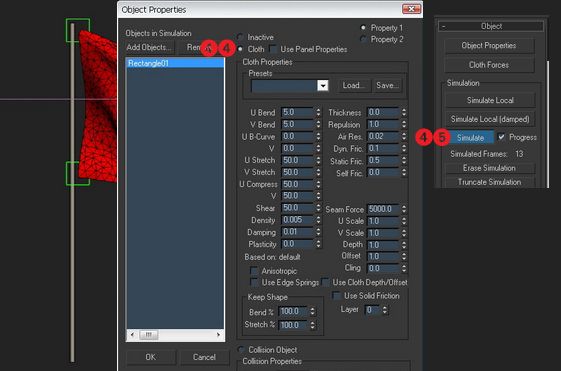
Task: Enable Use Panel Properties checkbox
Action: pos(273,49)
